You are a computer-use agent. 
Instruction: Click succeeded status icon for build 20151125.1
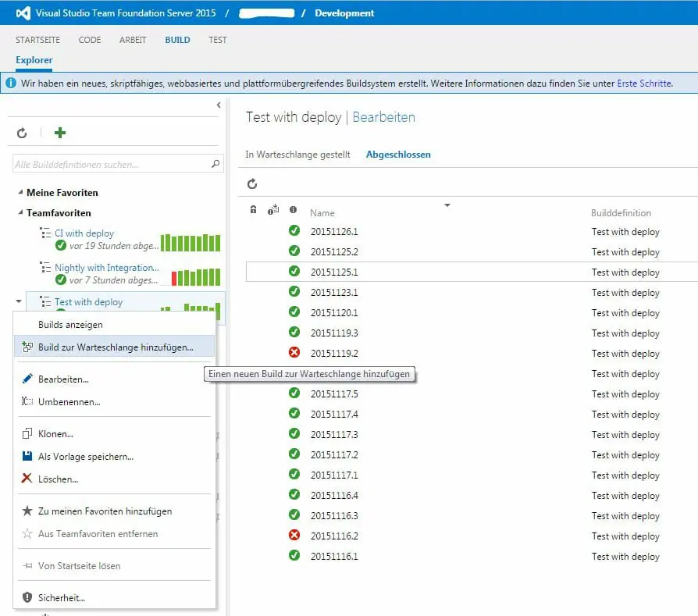pos(294,271)
